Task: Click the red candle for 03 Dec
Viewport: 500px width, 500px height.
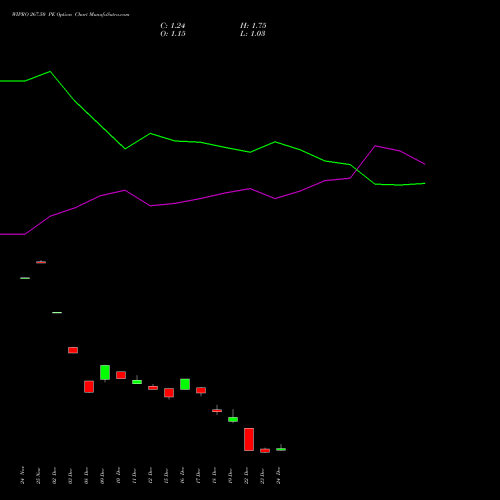Action: coord(73,350)
